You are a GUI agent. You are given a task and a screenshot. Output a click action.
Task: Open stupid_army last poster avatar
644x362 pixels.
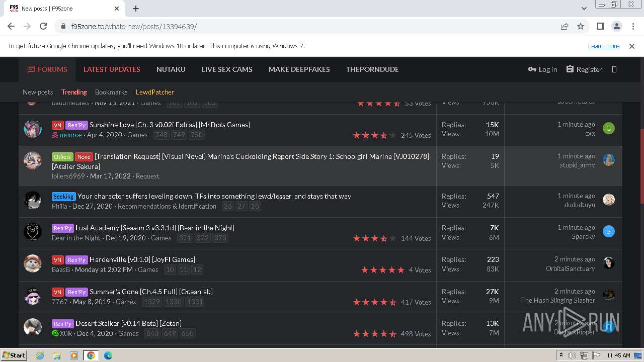(609, 160)
